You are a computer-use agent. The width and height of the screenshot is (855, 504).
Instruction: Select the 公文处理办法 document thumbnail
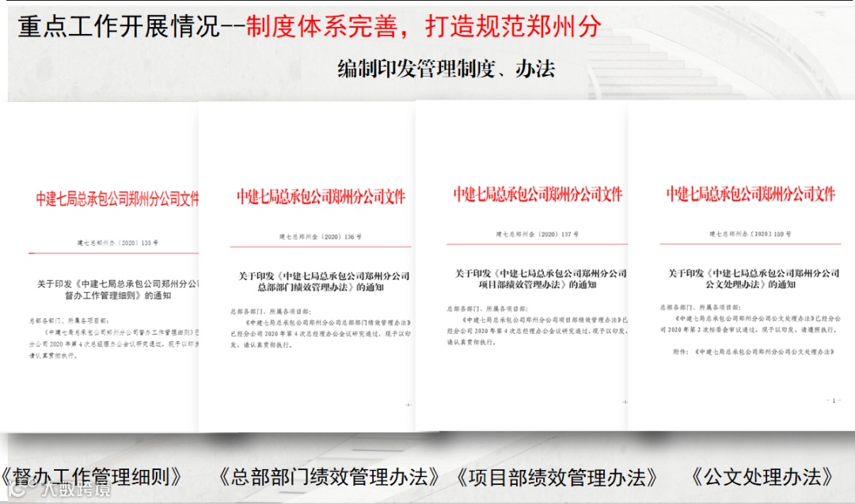coord(742,266)
